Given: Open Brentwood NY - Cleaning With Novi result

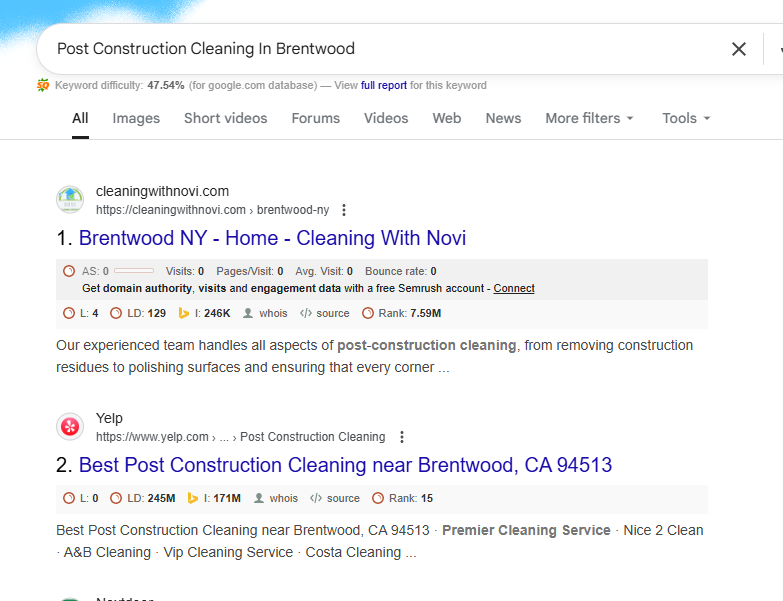Looking at the screenshot, I should pyautogui.click(x=272, y=238).
